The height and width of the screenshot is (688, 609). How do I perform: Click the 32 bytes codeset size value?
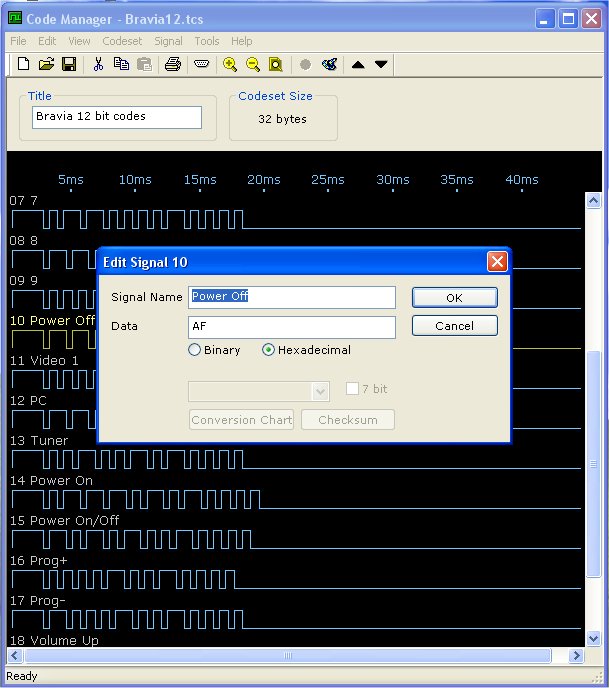click(x=282, y=119)
